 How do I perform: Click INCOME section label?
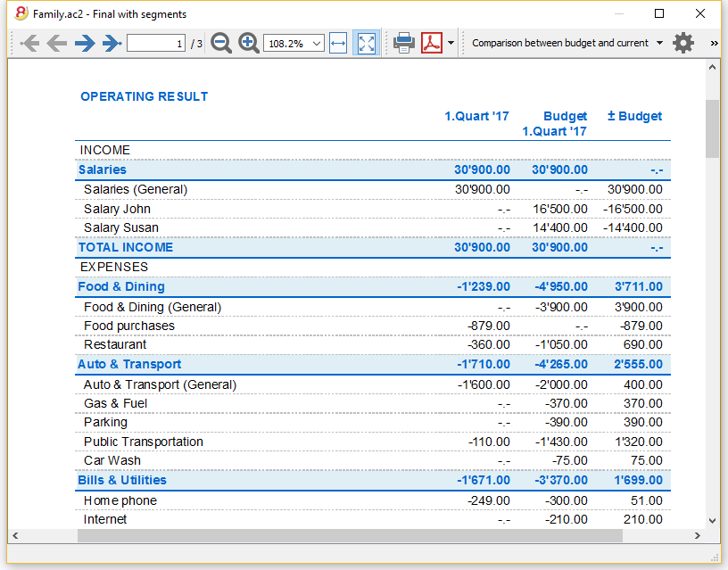pos(105,150)
